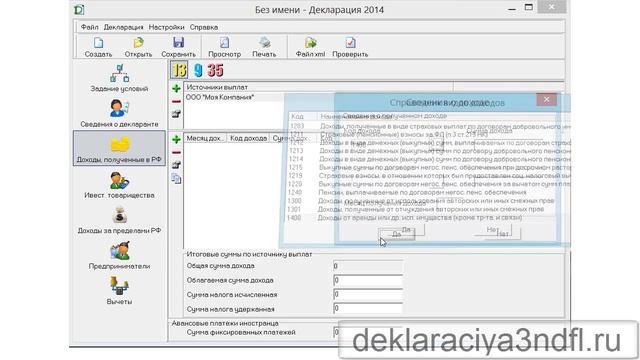Open the Предприниматели section
The image size is (640, 360).
click(x=119, y=256)
